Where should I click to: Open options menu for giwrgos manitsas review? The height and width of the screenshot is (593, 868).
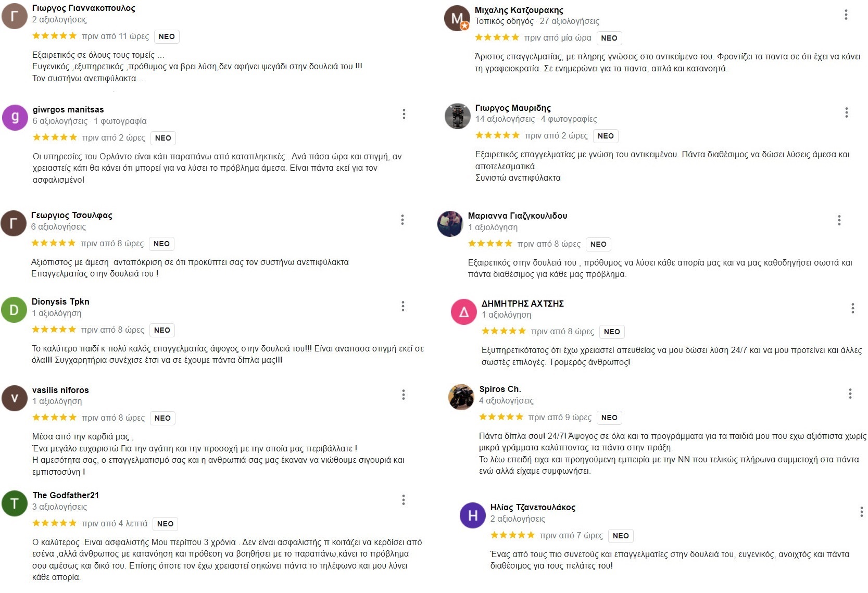[x=404, y=114]
